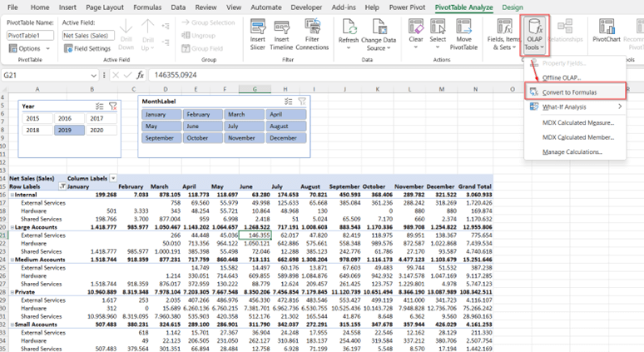The width and height of the screenshot is (644, 352).
Task: Clear filter on Year slicer
Action: click(x=113, y=107)
